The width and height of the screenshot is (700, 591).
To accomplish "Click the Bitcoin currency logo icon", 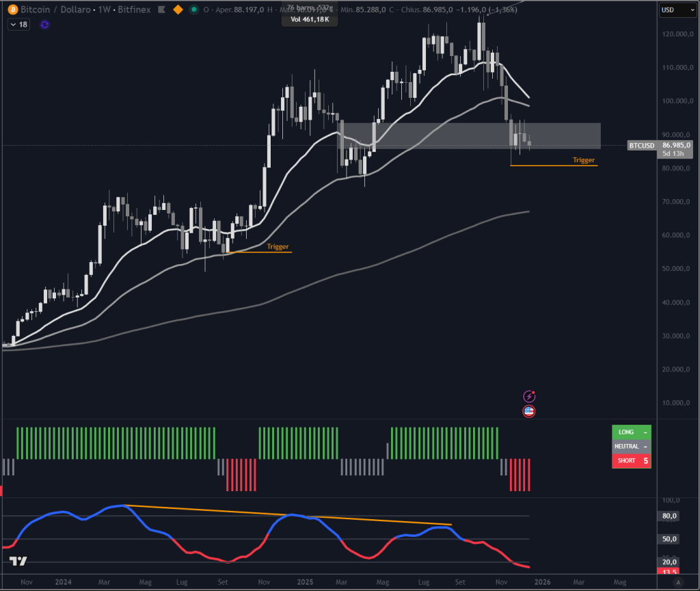I will 13,10.
